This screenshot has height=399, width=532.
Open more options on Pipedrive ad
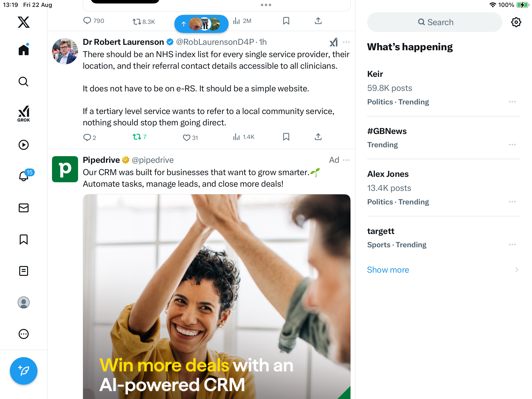[346, 160]
